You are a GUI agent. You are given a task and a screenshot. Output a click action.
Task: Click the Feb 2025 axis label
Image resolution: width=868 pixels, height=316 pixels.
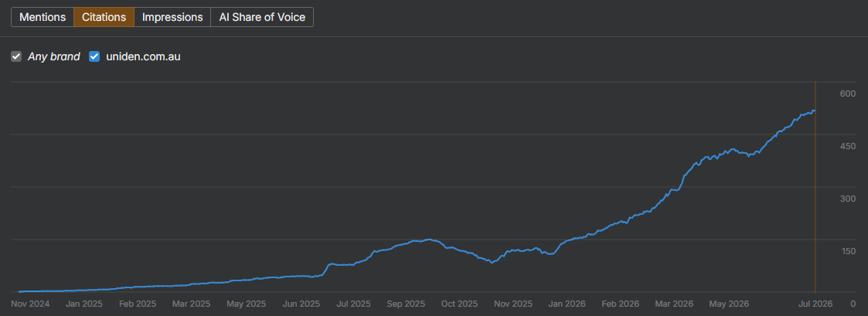pyautogui.click(x=138, y=304)
